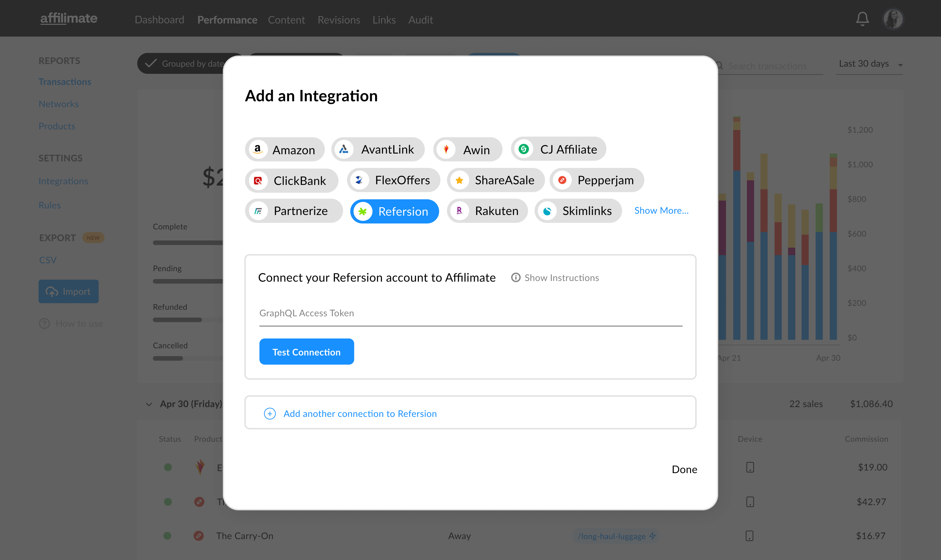
Task: Click the selected Refersion integration chip
Action: coord(394,211)
